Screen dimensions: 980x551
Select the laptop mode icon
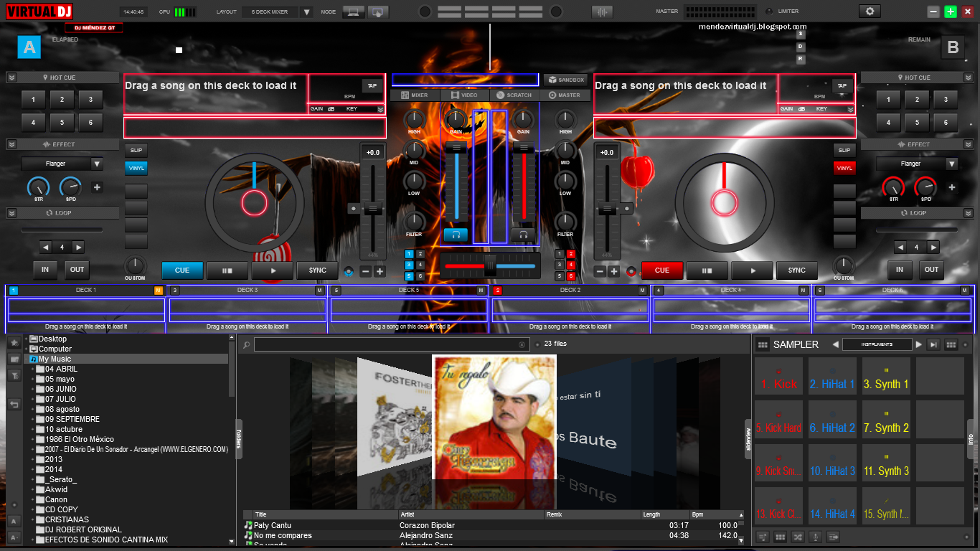[x=352, y=11]
